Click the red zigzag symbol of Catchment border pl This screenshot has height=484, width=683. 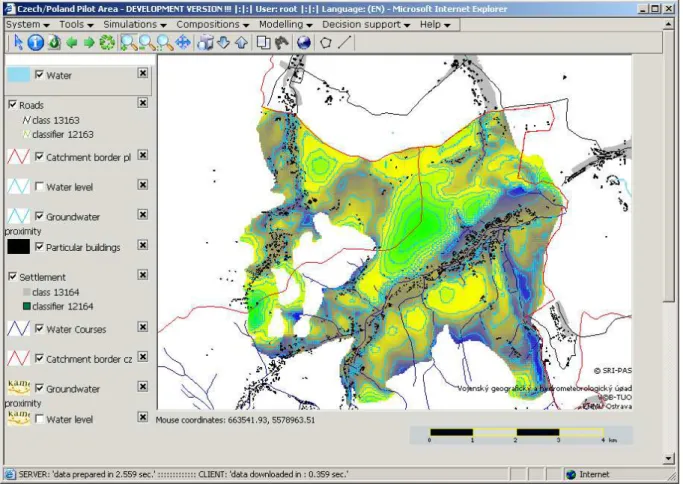(x=18, y=157)
